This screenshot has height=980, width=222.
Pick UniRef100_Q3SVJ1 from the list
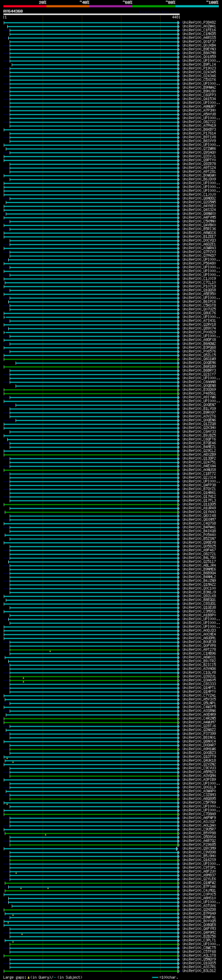pyautogui.click(x=199, y=156)
